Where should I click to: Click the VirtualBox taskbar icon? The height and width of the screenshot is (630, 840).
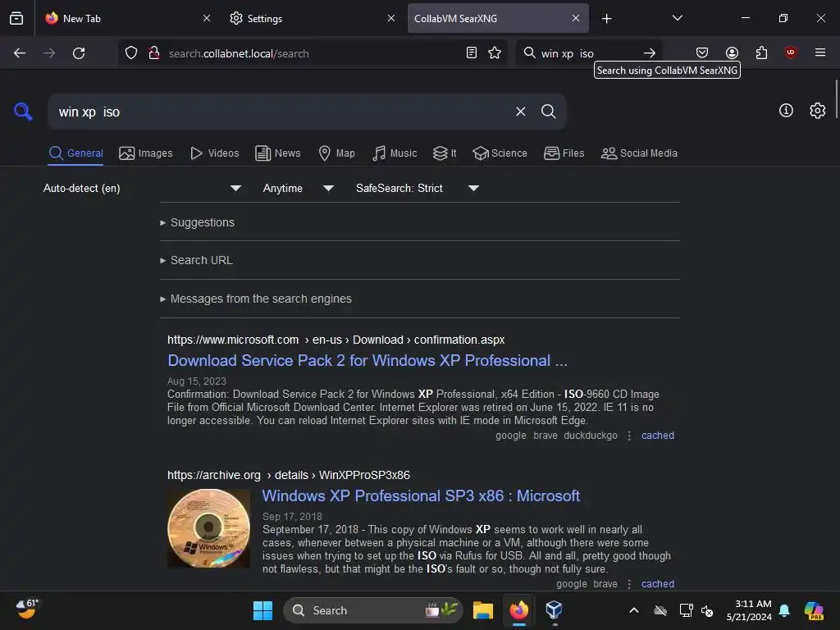(x=554, y=610)
